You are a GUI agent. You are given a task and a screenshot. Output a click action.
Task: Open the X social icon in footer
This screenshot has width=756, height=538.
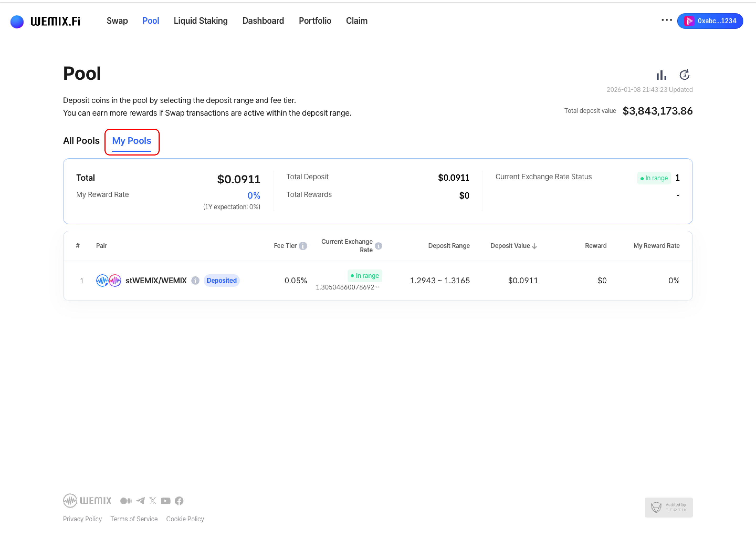coord(153,500)
